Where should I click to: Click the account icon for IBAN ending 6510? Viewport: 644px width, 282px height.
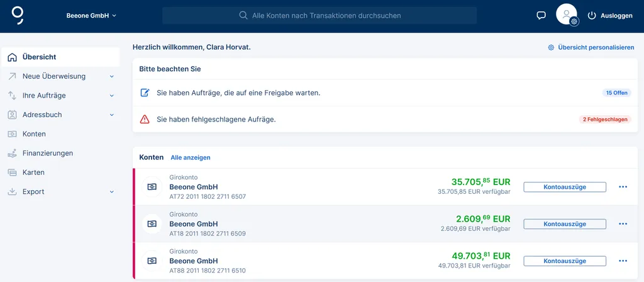point(152,261)
